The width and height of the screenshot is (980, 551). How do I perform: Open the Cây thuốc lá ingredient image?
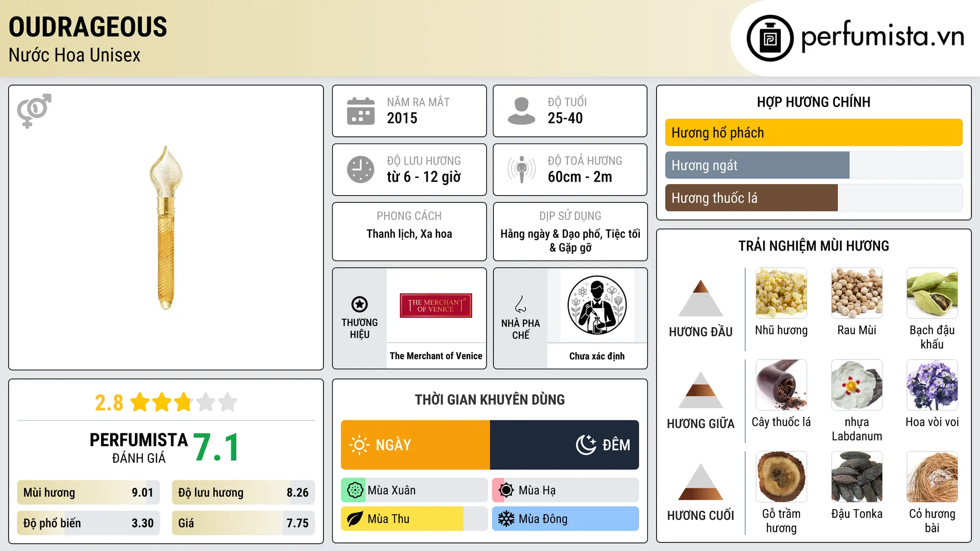(x=781, y=385)
